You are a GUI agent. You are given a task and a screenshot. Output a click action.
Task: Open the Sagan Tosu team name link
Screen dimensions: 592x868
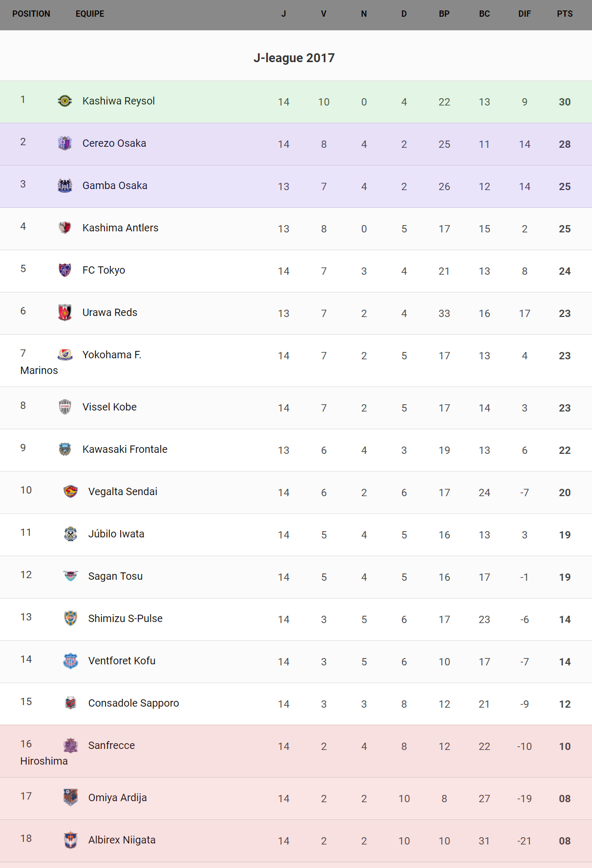115,576
